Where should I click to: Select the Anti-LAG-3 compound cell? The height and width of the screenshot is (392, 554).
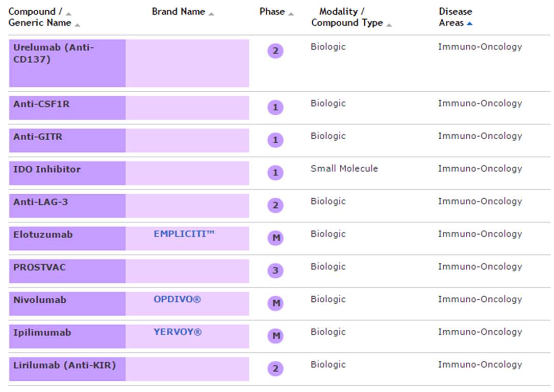(x=67, y=206)
